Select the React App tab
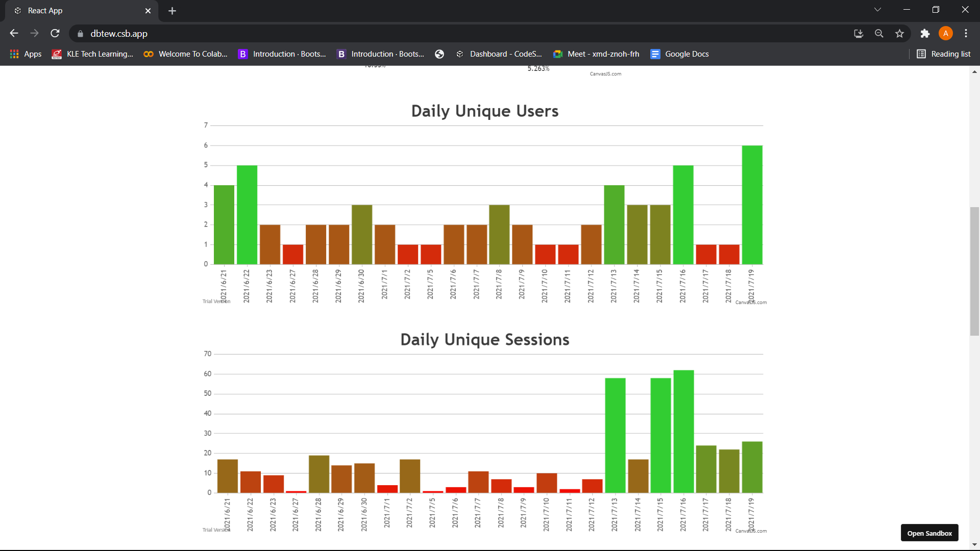Screen dimensions: 980x551 tap(82, 11)
